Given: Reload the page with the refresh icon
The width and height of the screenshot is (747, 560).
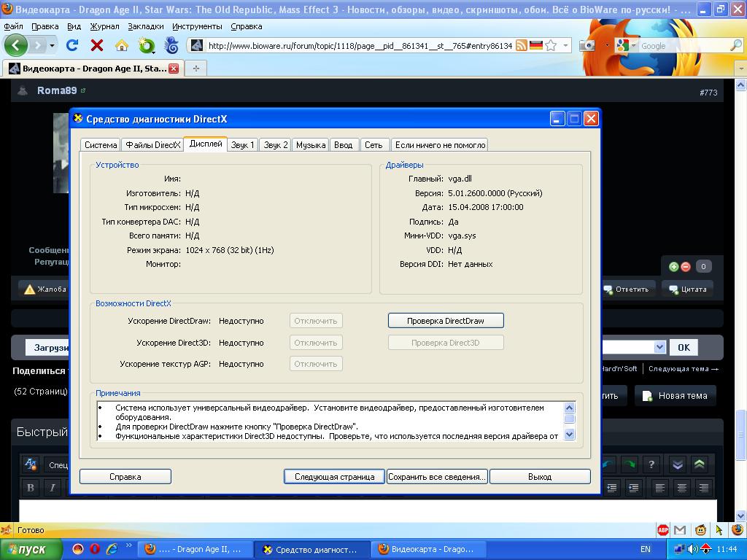Looking at the screenshot, I should click(x=72, y=45).
